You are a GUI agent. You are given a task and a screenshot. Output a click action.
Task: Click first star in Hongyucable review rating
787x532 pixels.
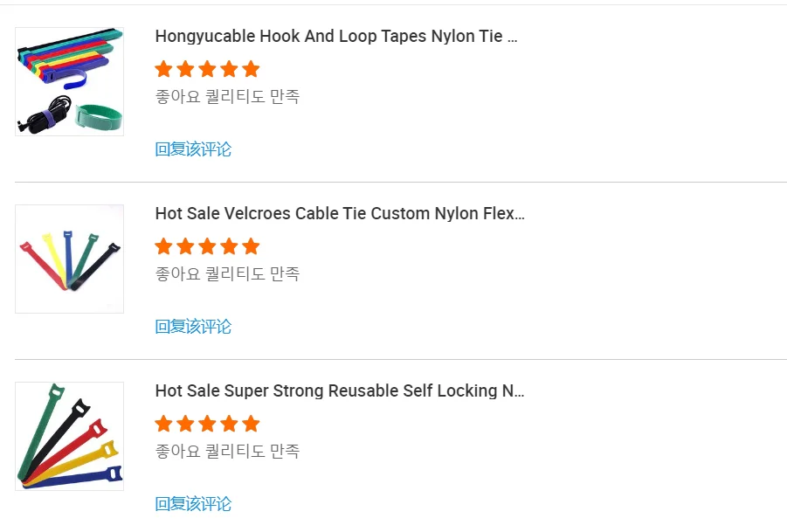point(163,69)
